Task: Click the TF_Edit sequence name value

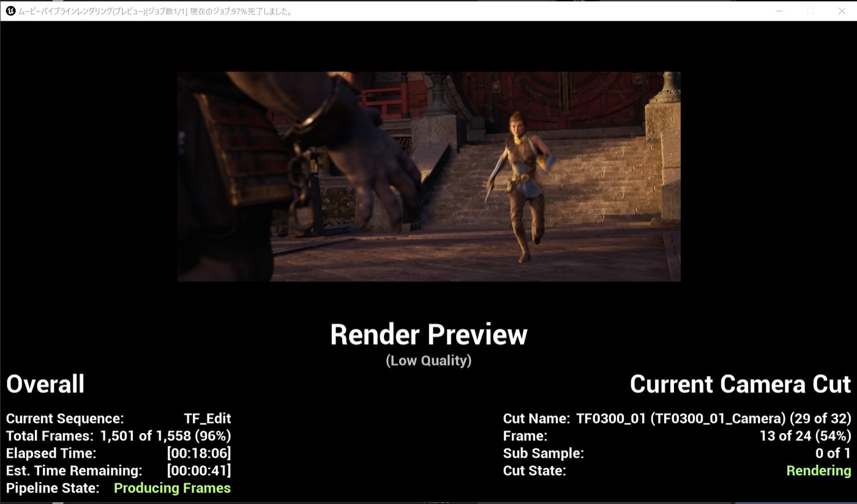Action: [208, 419]
